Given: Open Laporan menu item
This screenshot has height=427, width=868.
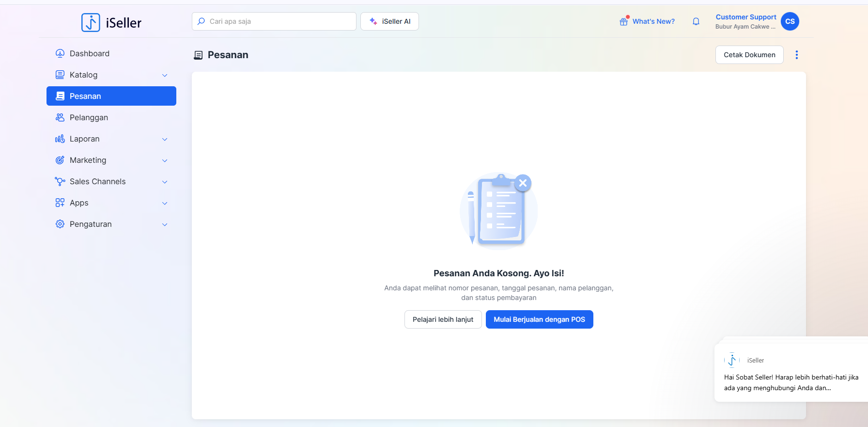Looking at the screenshot, I should [x=111, y=139].
